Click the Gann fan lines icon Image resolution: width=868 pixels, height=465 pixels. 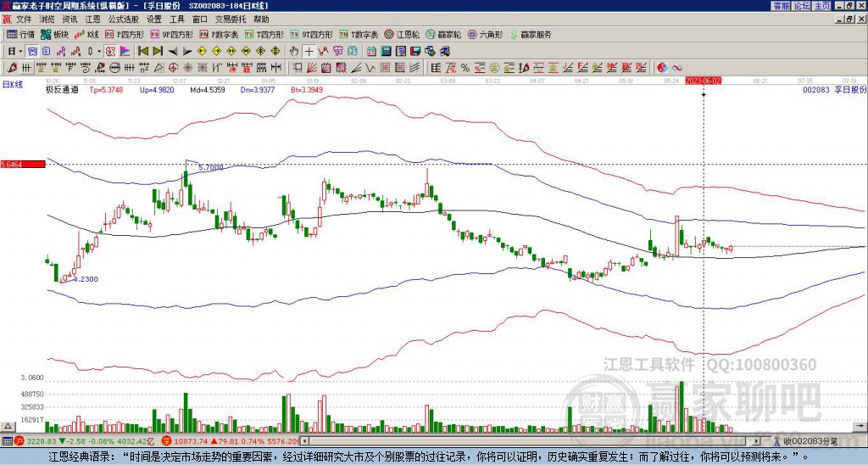312,68
